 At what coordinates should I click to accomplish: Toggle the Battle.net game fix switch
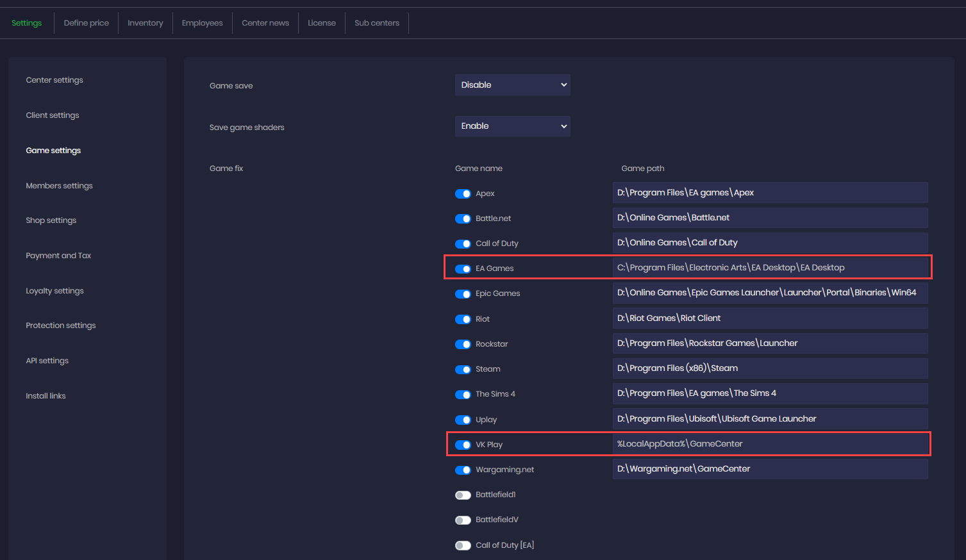pyautogui.click(x=463, y=218)
